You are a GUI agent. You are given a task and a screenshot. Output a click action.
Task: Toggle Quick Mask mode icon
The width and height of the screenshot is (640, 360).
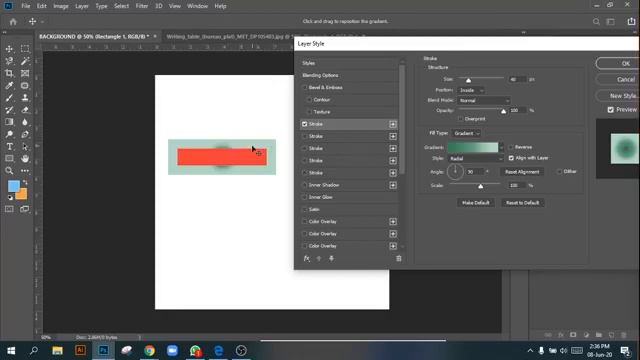click(9, 209)
